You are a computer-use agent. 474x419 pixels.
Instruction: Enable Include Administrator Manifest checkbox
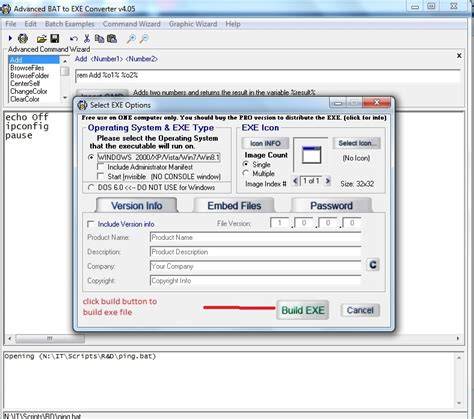(x=100, y=167)
